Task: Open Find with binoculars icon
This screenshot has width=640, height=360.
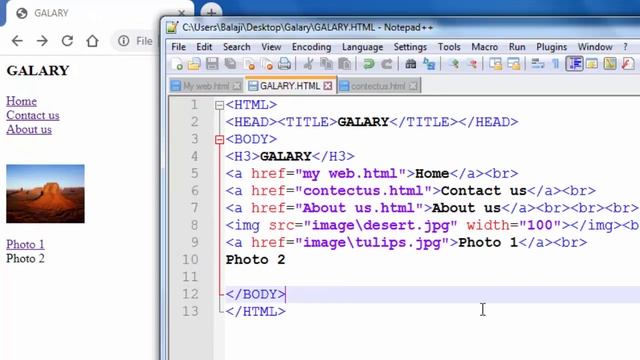Action: pyautogui.click(x=411, y=64)
